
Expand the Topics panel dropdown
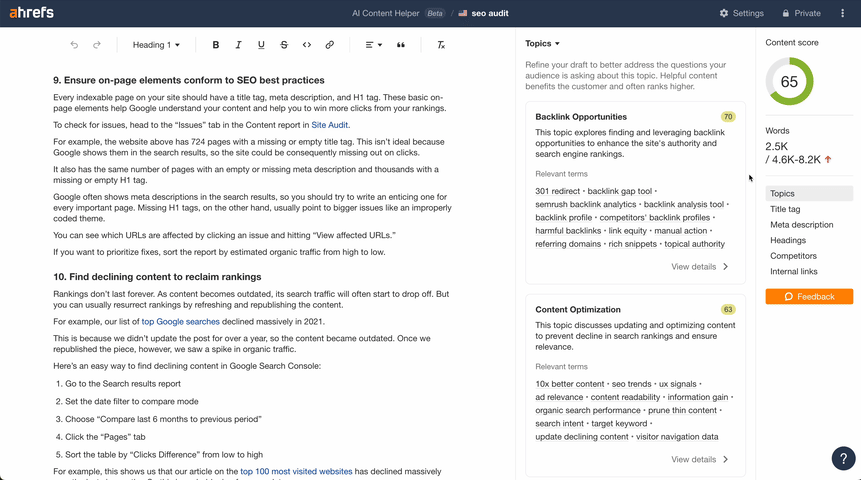[543, 44]
